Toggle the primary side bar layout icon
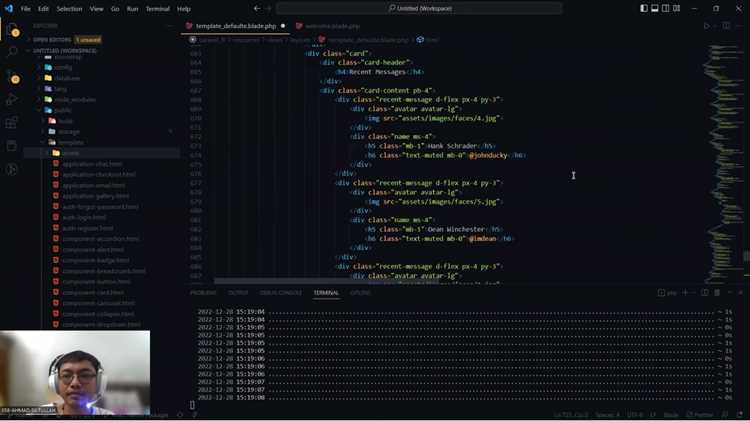Image resolution: width=750 pixels, height=421 pixels. 644,9
